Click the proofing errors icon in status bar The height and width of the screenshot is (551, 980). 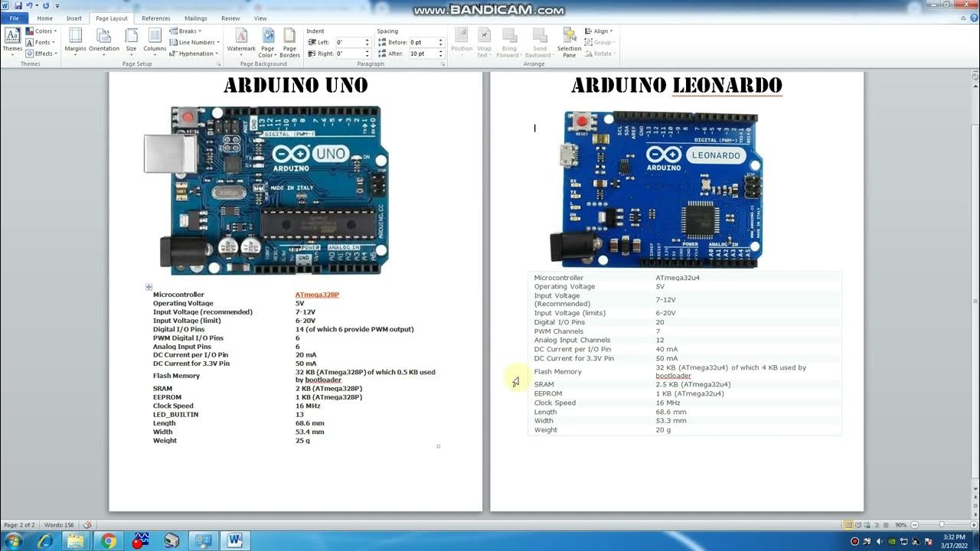[87, 525]
